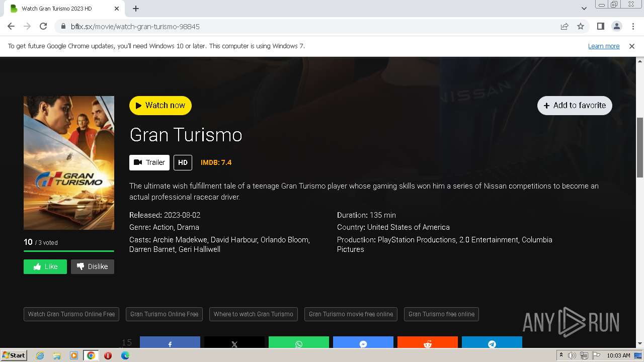Share movie on Reddit
This screenshot has width=644, height=362.
pos(428,343)
